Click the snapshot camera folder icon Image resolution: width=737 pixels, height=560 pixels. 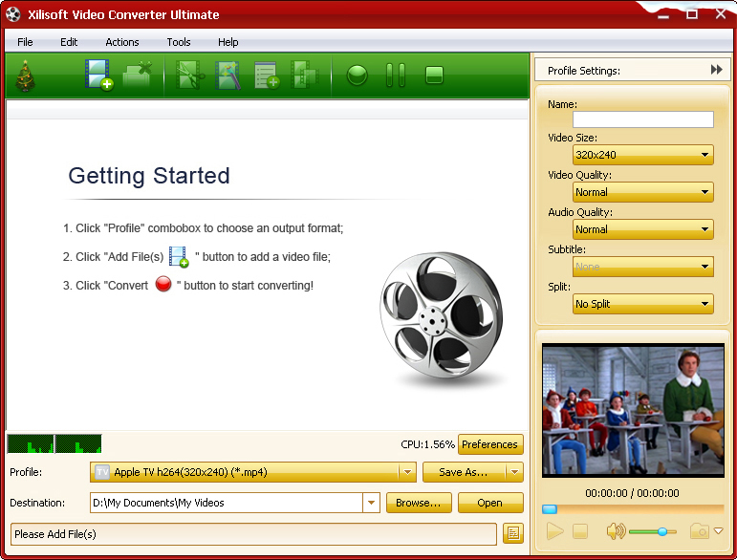point(700,531)
